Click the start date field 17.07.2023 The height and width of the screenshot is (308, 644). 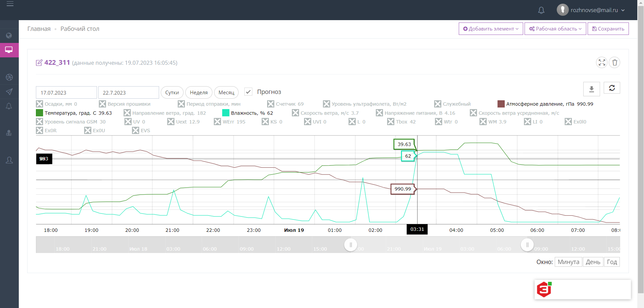tap(66, 93)
